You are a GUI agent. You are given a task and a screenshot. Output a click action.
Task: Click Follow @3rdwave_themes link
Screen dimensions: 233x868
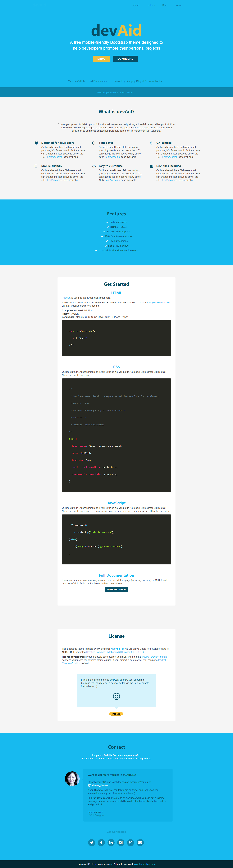[111, 93]
